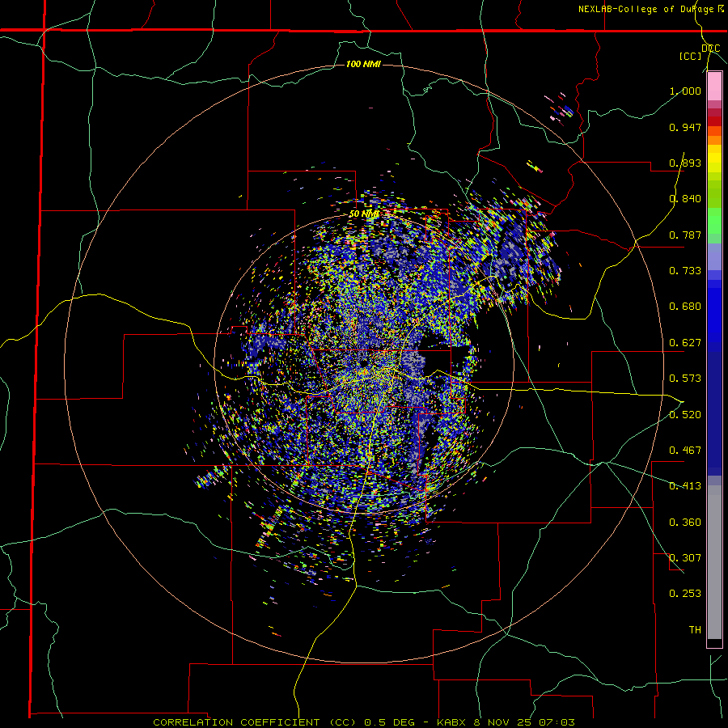The width and height of the screenshot is (728, 728).
Task: Select the 0.307 legend value
Action: pyautogui.click(x=685, y=558)
